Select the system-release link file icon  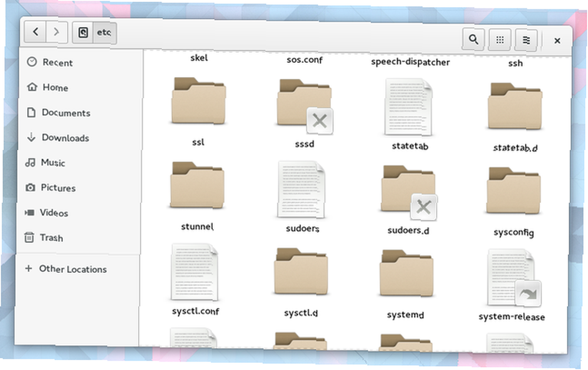click(514, 278)
